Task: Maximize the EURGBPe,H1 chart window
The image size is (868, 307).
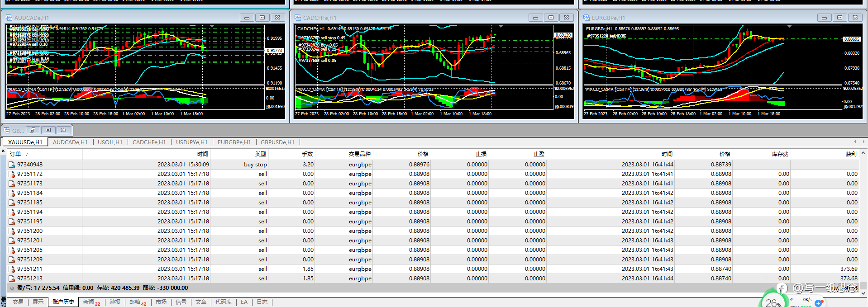Action: (839, 18)
